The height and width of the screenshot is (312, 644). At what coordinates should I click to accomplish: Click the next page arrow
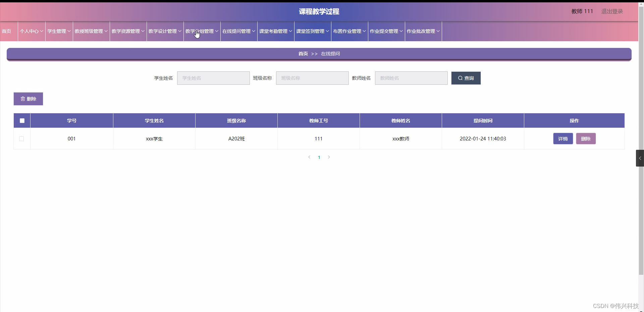tap(329, 157)
